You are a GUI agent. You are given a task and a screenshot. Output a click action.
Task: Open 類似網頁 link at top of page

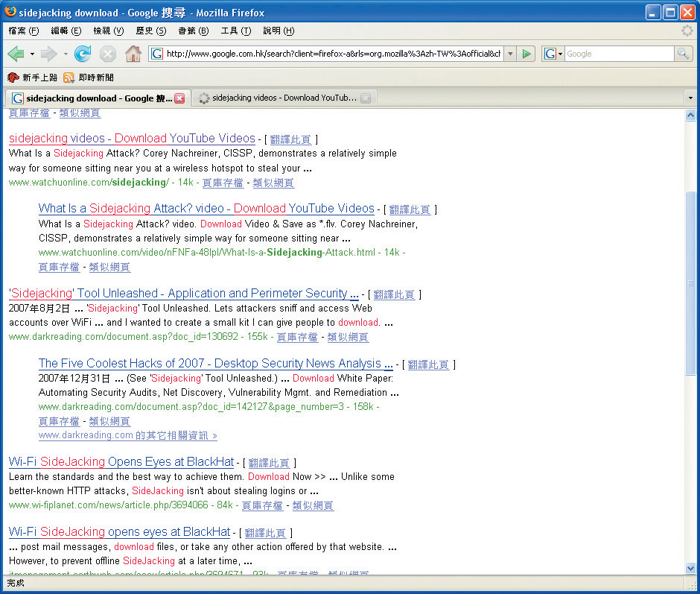point(80,113)
